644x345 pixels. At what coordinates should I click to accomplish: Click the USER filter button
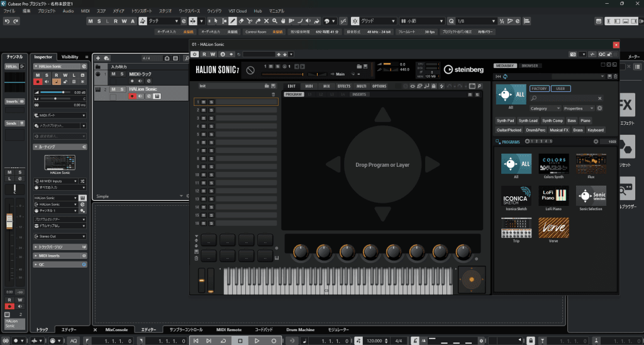click(560, 89)
